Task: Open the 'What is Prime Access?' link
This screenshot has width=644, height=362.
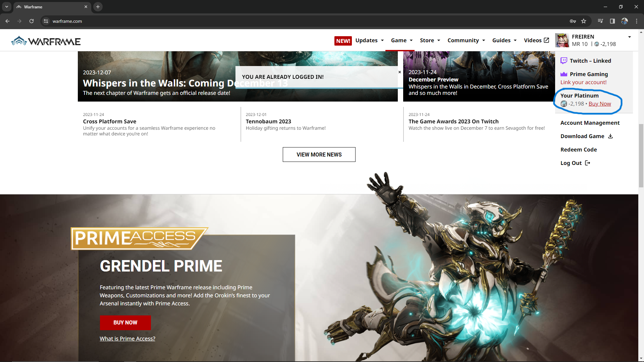Action: click(127, 339)
